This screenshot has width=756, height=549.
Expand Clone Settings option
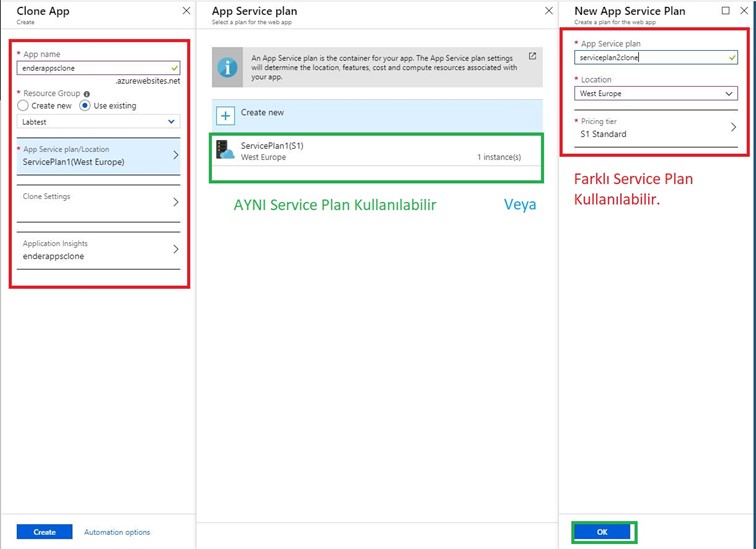(x=98, y=202)
